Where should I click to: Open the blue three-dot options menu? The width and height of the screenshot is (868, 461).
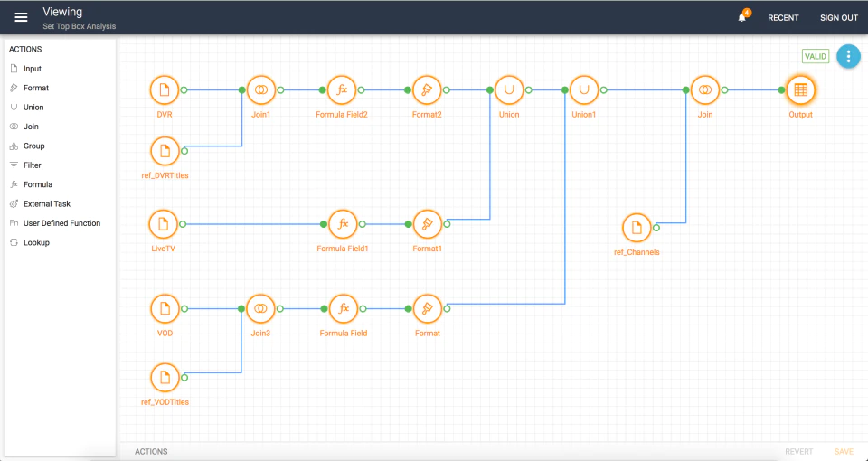[x=848, y=56]
